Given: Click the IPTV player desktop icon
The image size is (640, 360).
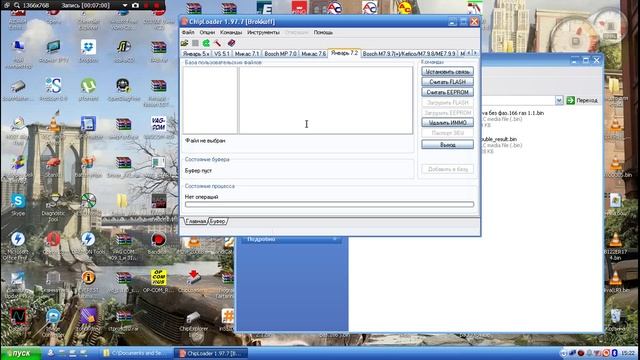Looking at the screenshot, I should 53,51.
